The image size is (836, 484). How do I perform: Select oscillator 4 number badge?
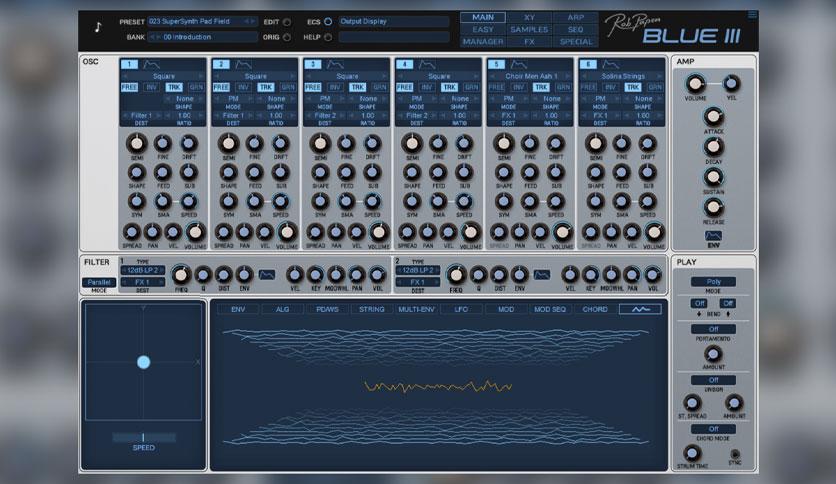click(405, 64)
